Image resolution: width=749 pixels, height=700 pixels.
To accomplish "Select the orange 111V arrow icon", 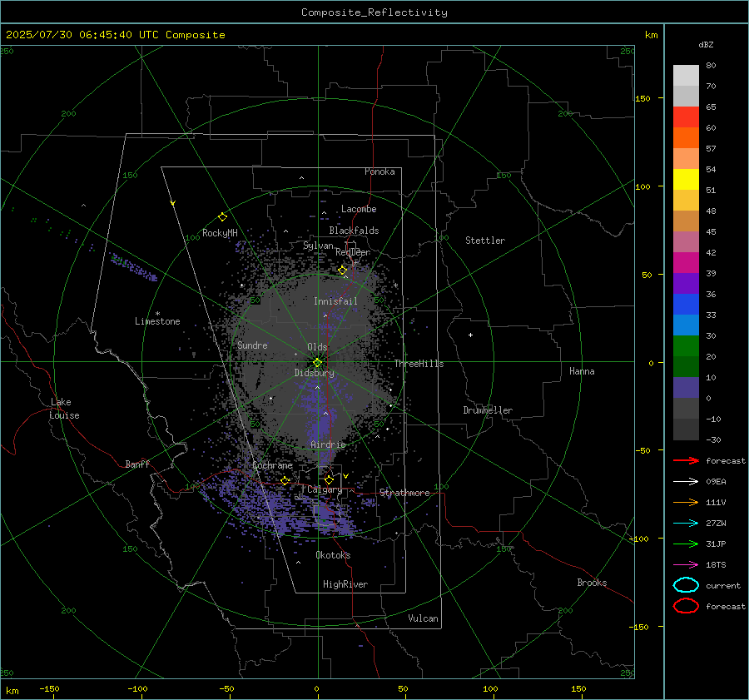I will coord(686,502).
